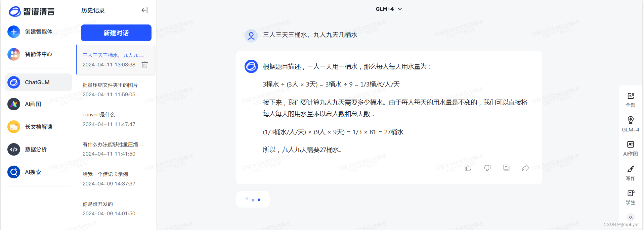Viewport: 644px width, 230px height.
Task: Select 学生 in the right panel
Action: (x=631, y=197)
